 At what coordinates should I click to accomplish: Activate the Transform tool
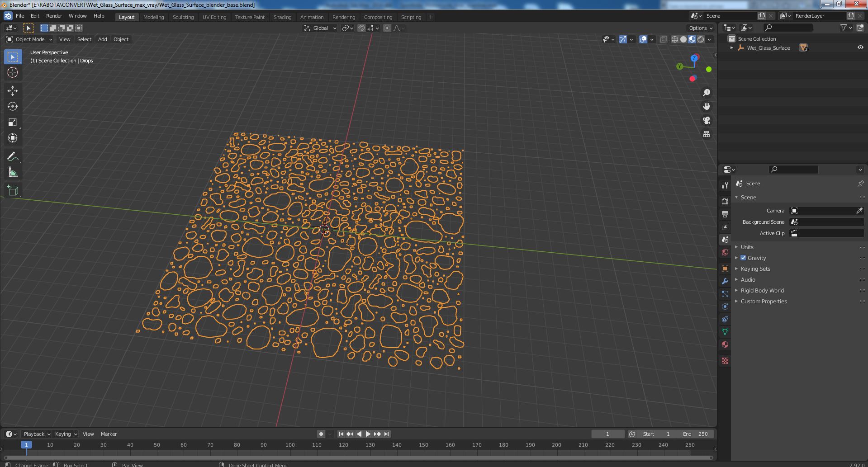13,138
